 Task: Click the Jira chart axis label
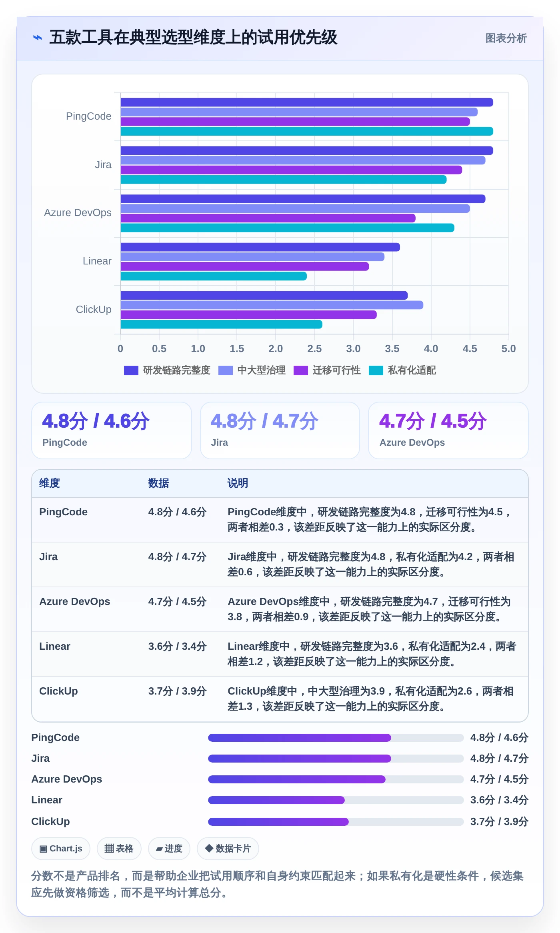point(103,165)
